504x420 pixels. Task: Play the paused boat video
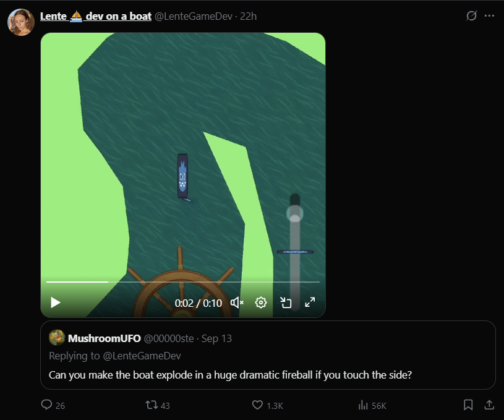tap(55, 302)
